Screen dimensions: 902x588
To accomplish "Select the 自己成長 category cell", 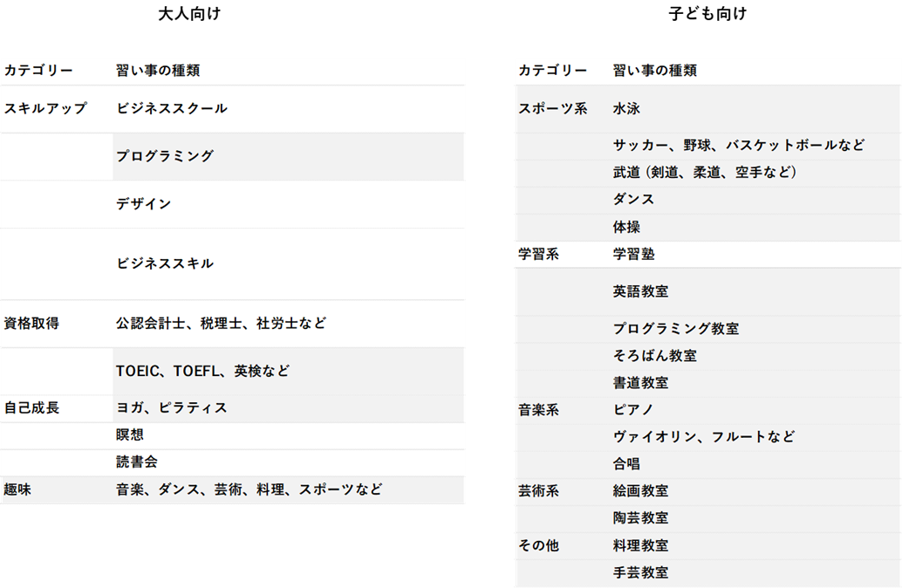I will (x=32, y=408).
